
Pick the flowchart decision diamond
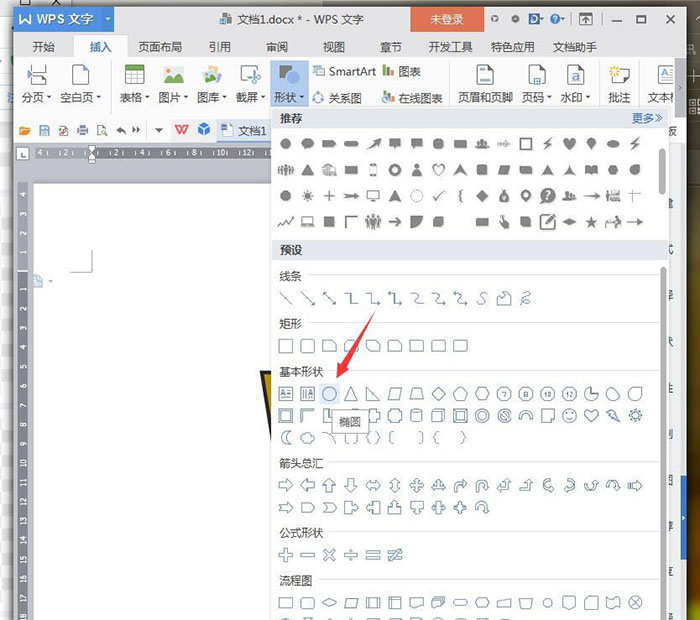329,603
